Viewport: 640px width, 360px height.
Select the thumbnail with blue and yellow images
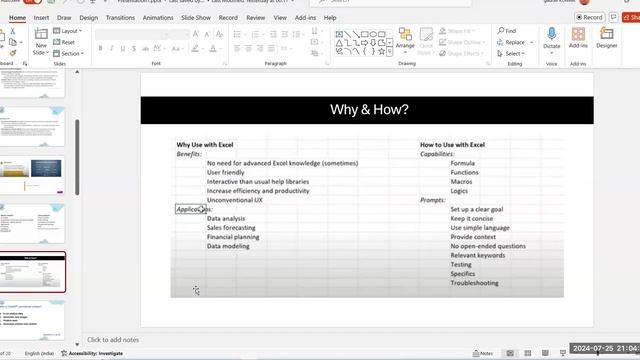click(32, 176)
